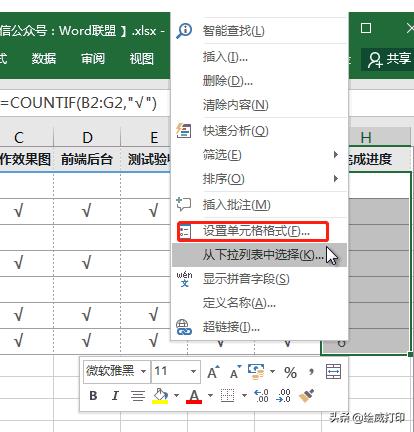Click the Quick Analysis icon
The width and height of the screenshot is (414, 432).
pyautogui.click(x=184, y=130)
